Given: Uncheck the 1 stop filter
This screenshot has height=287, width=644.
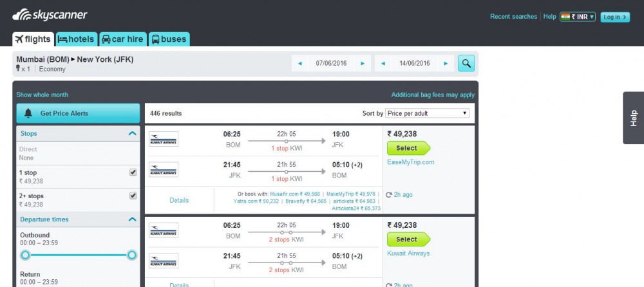Looking at the screenshot, I should coord(133,172).
